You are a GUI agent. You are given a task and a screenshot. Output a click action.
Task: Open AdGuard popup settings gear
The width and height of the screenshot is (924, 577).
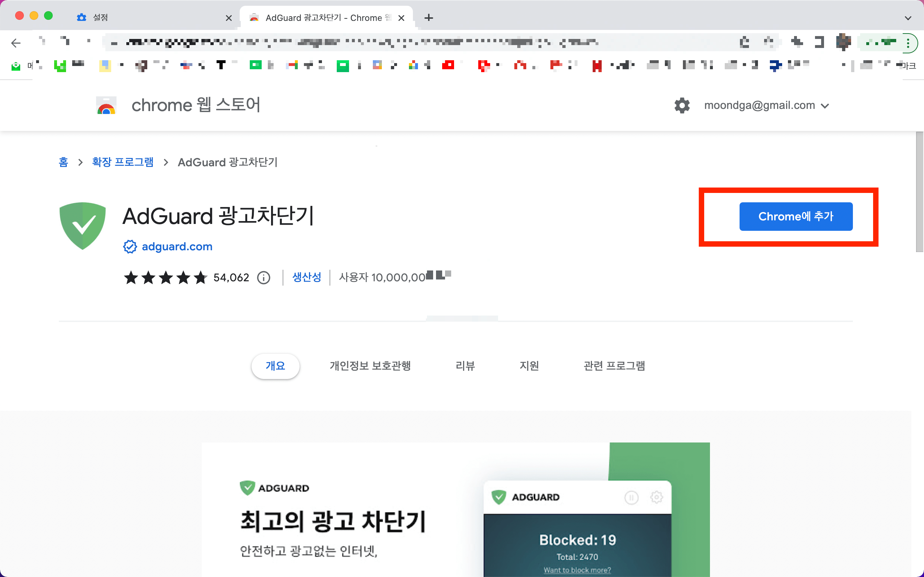[656, 497]
